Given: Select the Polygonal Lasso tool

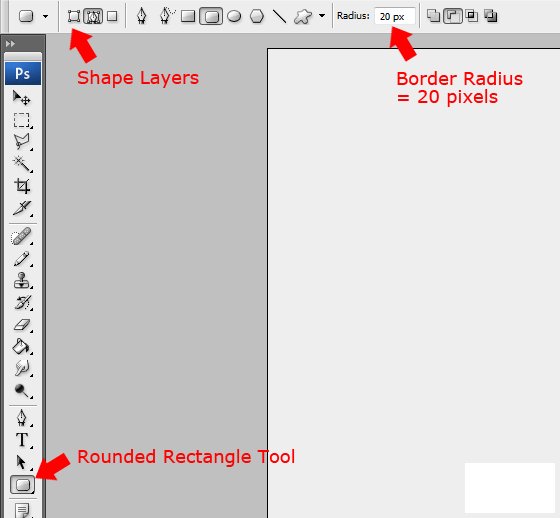Looking at the screenshot, I should coord(22,142).
